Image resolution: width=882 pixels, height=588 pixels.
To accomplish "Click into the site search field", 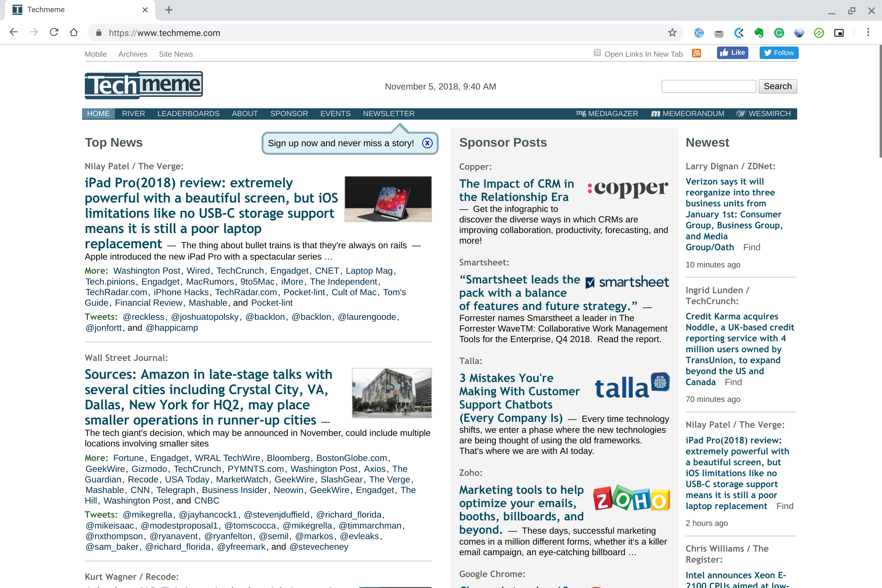I will pyautogui.click(x=708, y=86).
